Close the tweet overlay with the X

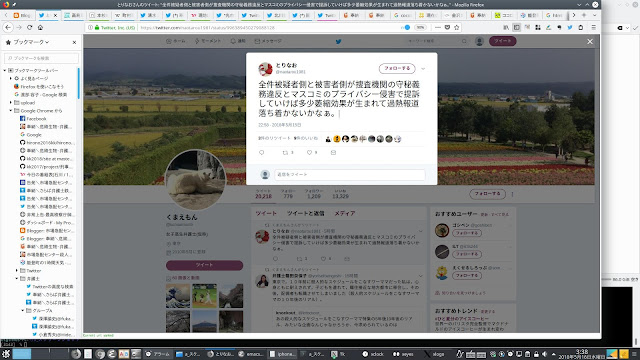coord(590,42)
